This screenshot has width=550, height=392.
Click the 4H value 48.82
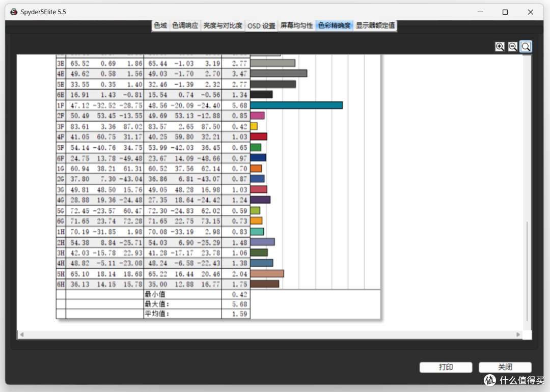79,263
